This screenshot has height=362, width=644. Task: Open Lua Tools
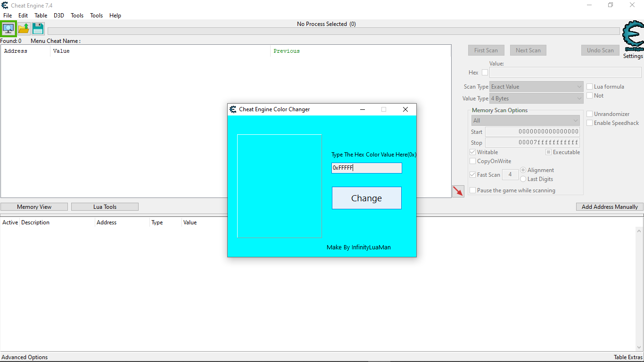(105, 207)
